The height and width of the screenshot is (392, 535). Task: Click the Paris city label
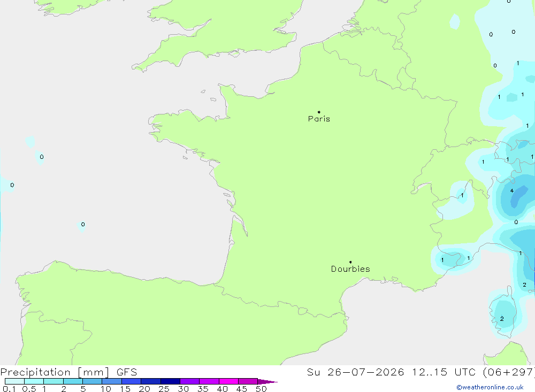tap(319, 119)
